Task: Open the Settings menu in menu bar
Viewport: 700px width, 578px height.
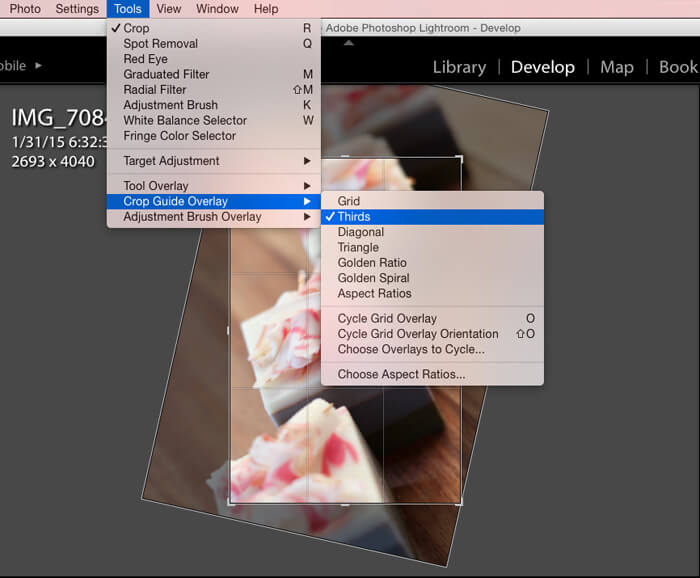Action: coord(77,9)
